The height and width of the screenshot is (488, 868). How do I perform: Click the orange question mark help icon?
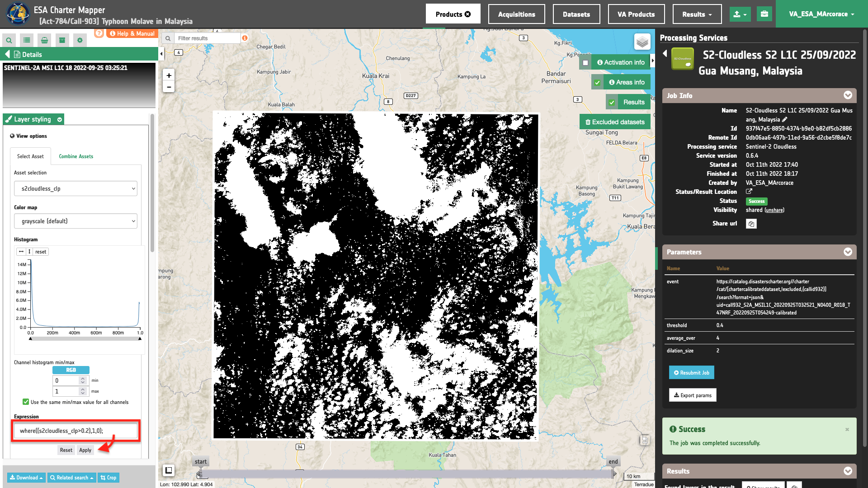(99, 33)
